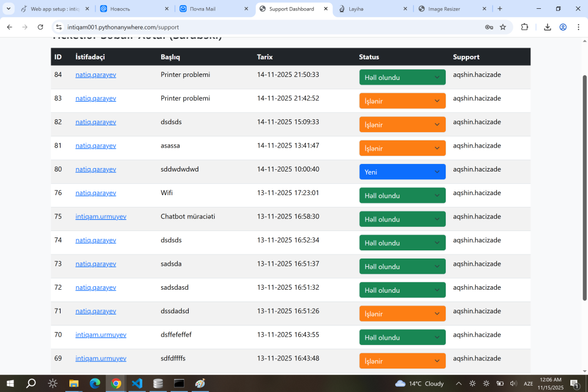Open 'Həll olundu' dropdown for ticket 84
The height and width of the screenshot is (392, 588).
coord(402,77)
